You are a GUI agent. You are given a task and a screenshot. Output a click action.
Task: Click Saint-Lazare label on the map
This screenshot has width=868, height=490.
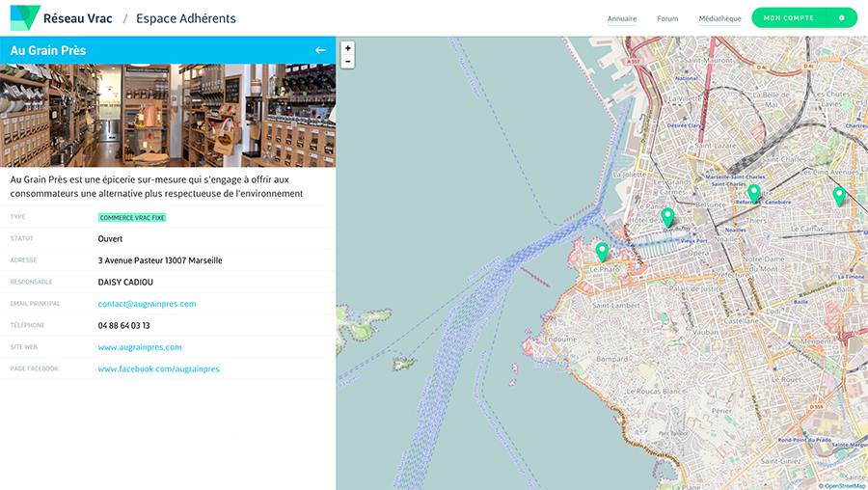pyautogui.click(x=716, y=146)
